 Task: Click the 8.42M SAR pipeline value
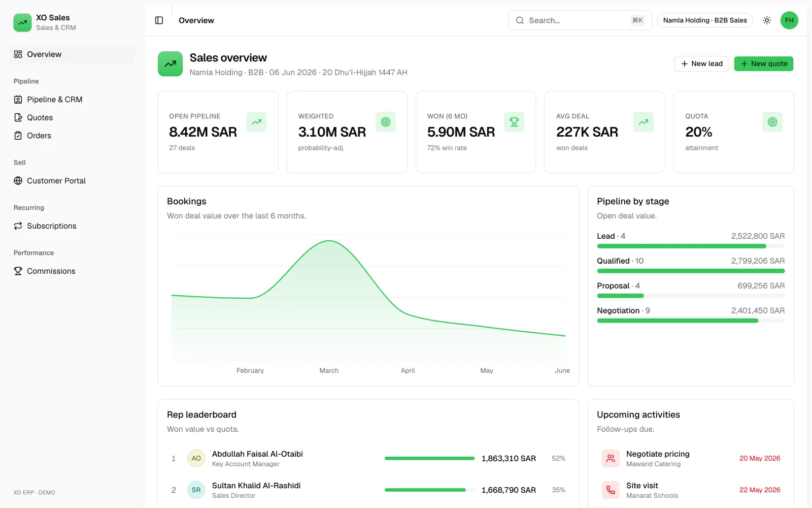click(203, 132)
